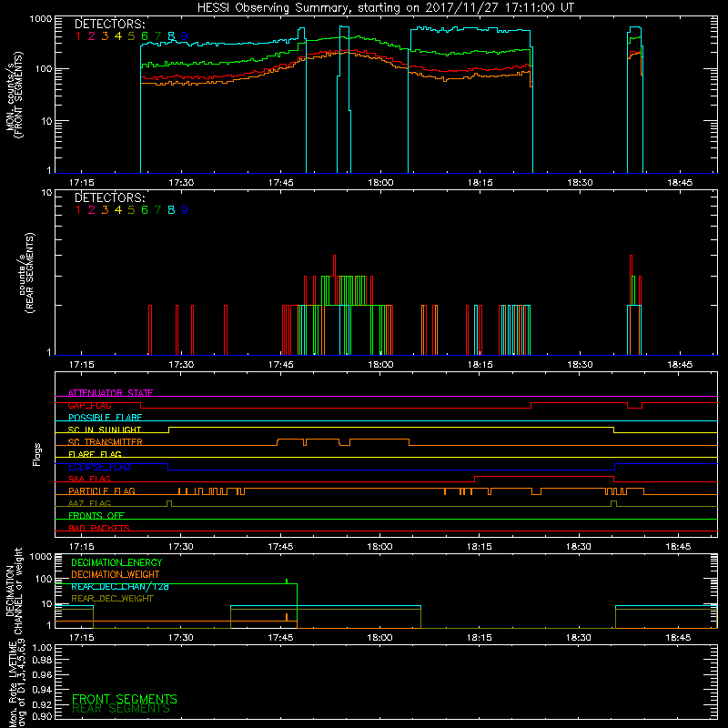Screen dimensions: 728x728
Task: Select the REAR_DEC_CHAN/128 legend entry
Action: 120,587
